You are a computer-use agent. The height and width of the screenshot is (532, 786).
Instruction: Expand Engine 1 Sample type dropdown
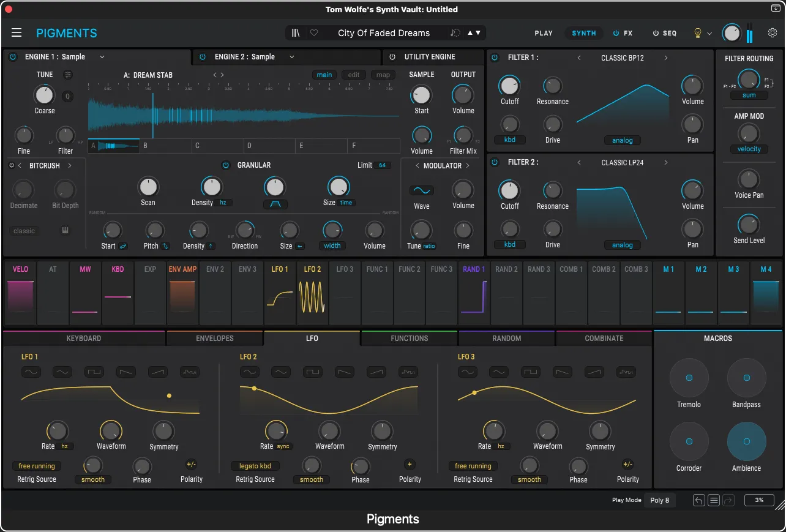pyautogui.click(x=102, y=57)
